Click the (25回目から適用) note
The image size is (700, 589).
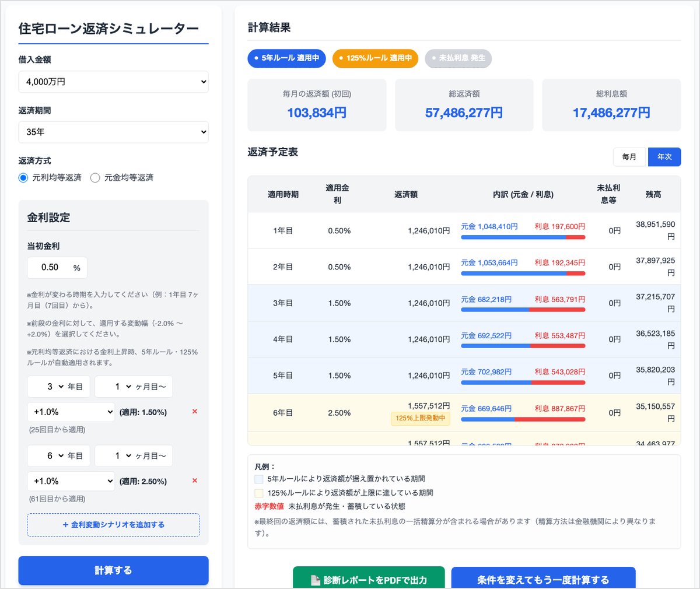57,430
